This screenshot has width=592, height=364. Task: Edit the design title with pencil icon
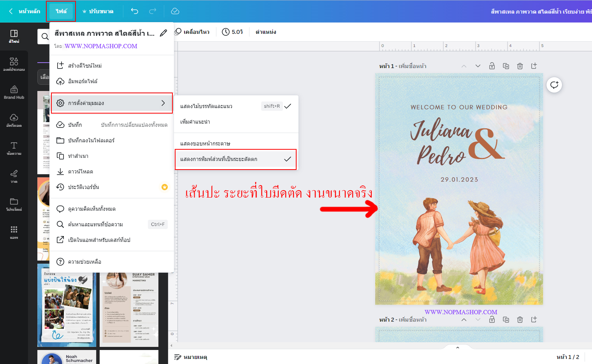pyautogui.click(x=163, y=33)
